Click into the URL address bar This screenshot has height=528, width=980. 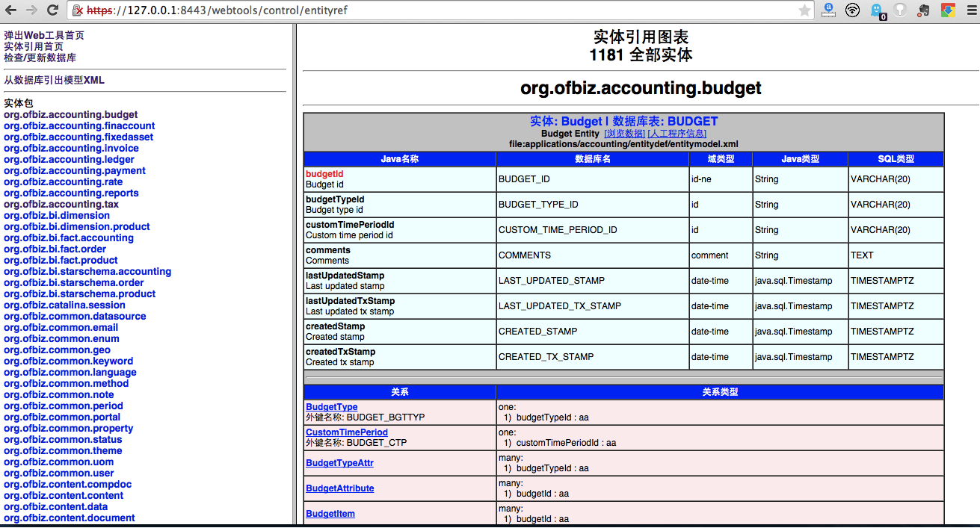click(449, 10)
